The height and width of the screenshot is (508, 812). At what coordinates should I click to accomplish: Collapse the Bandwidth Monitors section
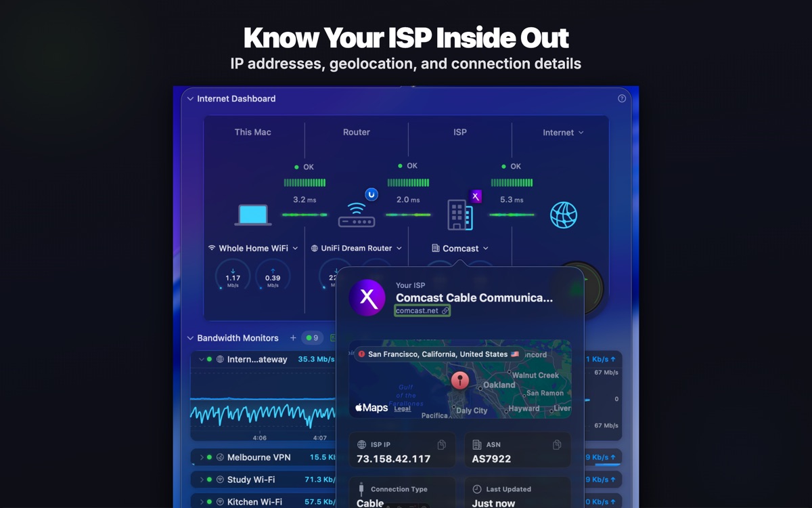190,338
